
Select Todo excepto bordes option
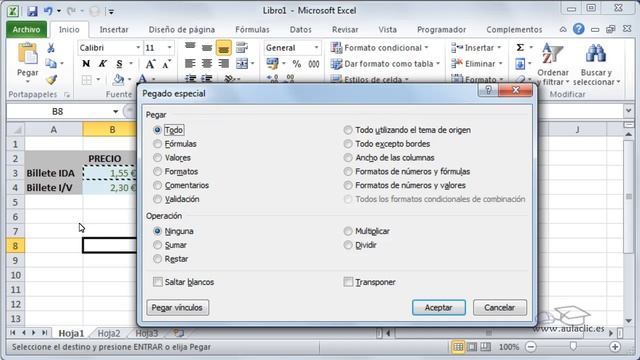348,144
